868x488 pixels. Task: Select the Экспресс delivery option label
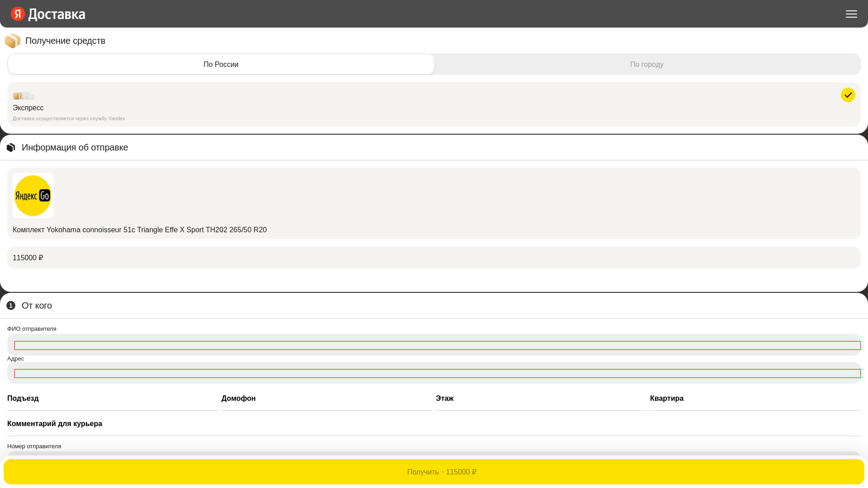click(28, 108)
